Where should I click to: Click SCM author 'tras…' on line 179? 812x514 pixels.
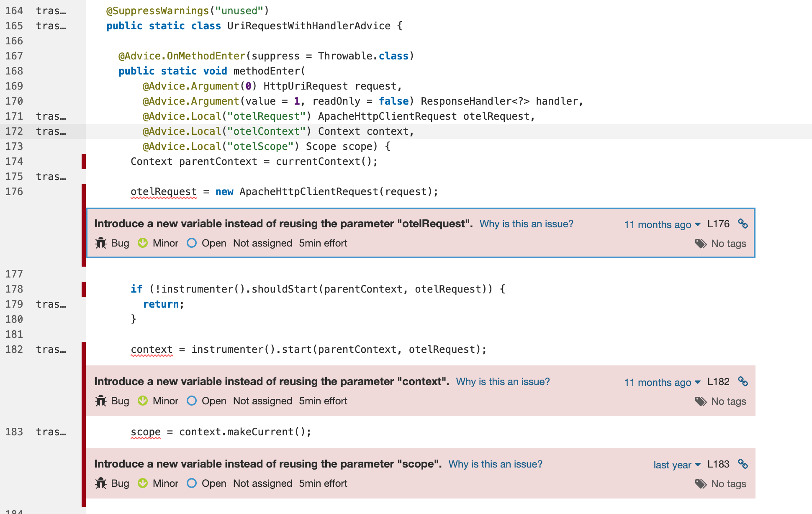pyautogui.click(x=51, y=304)
